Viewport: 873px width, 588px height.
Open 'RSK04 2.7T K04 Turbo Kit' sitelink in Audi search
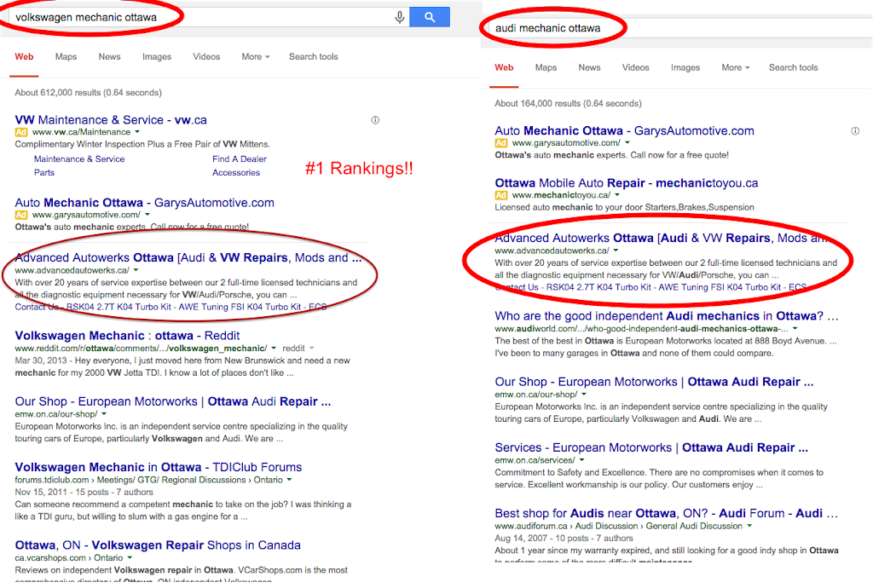point(598,287)
